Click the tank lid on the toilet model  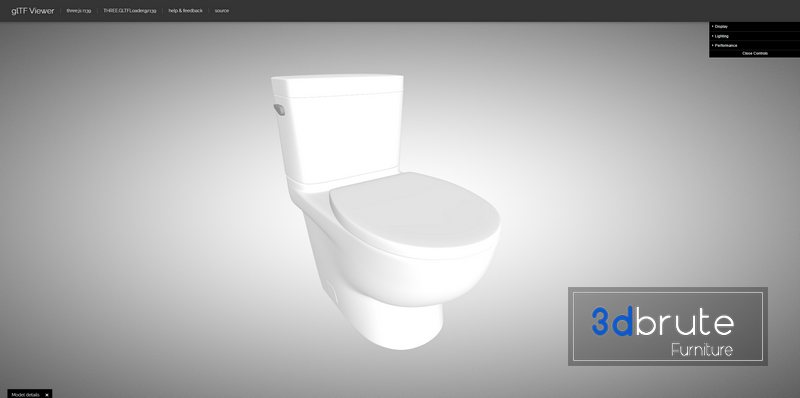tap(337, 85)
